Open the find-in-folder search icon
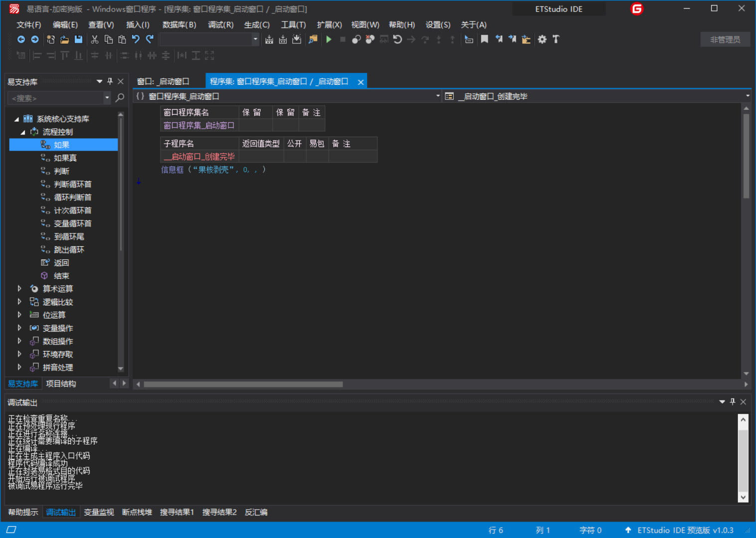This screenshot has width=756, height=538. 313,39
